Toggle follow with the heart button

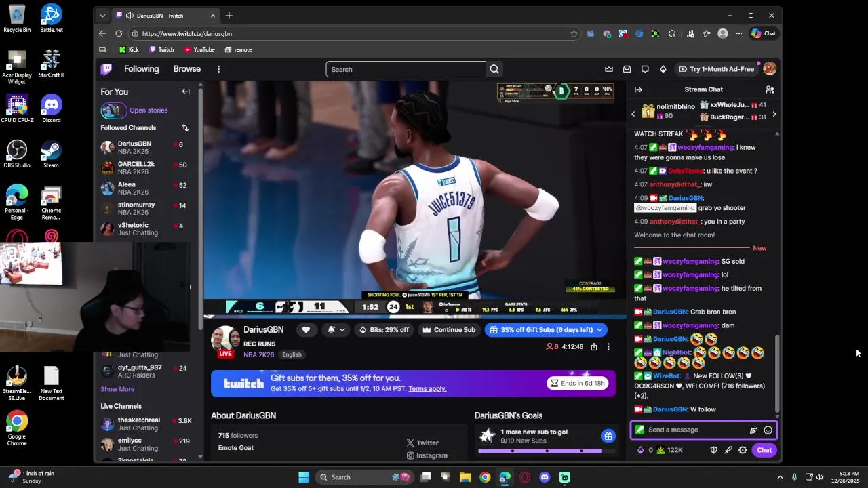tap(306, 330)
